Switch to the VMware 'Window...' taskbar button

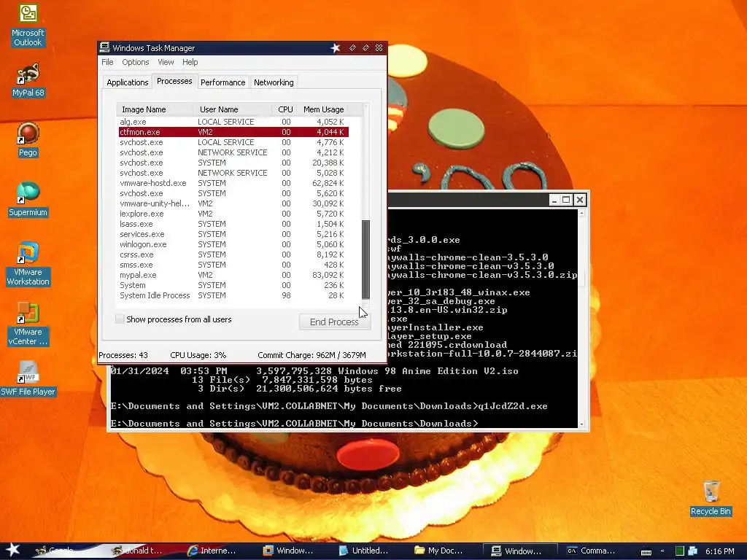(x=287, y=551)
